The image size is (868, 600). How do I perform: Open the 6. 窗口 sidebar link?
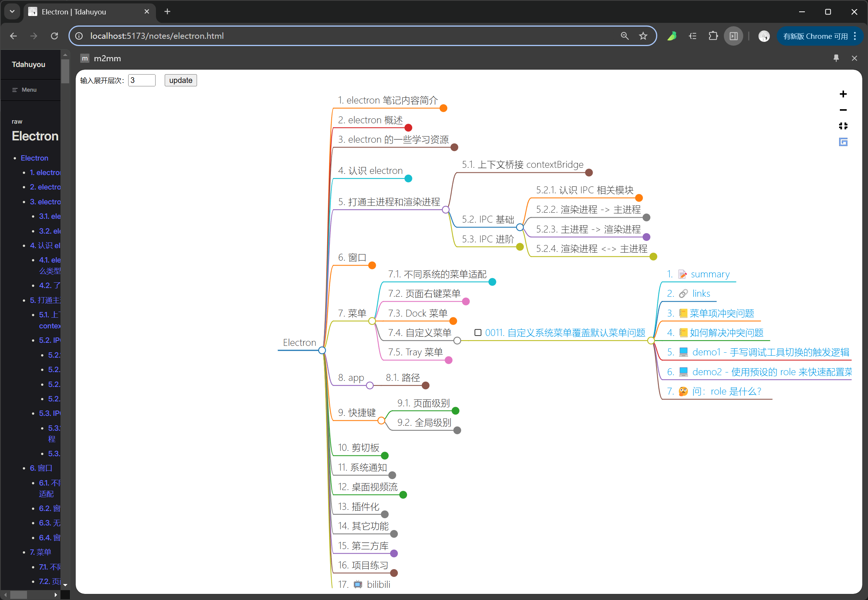point(41,468)
